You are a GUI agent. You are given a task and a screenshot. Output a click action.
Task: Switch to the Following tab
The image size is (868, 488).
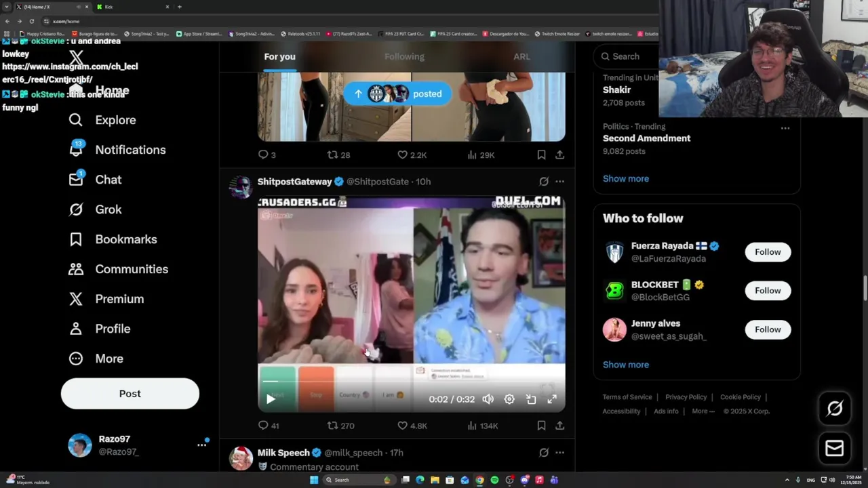coord(404,57)
